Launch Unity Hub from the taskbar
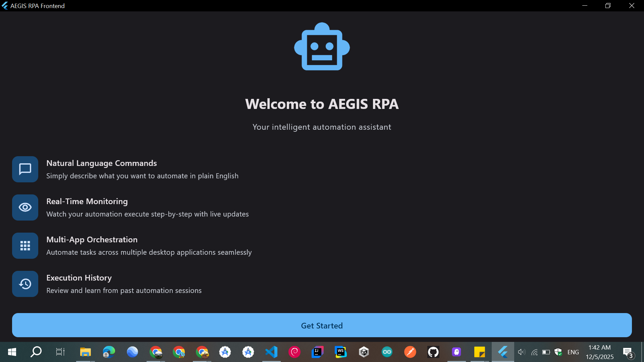This screenshot has height=362, width=644. (364, 352)
